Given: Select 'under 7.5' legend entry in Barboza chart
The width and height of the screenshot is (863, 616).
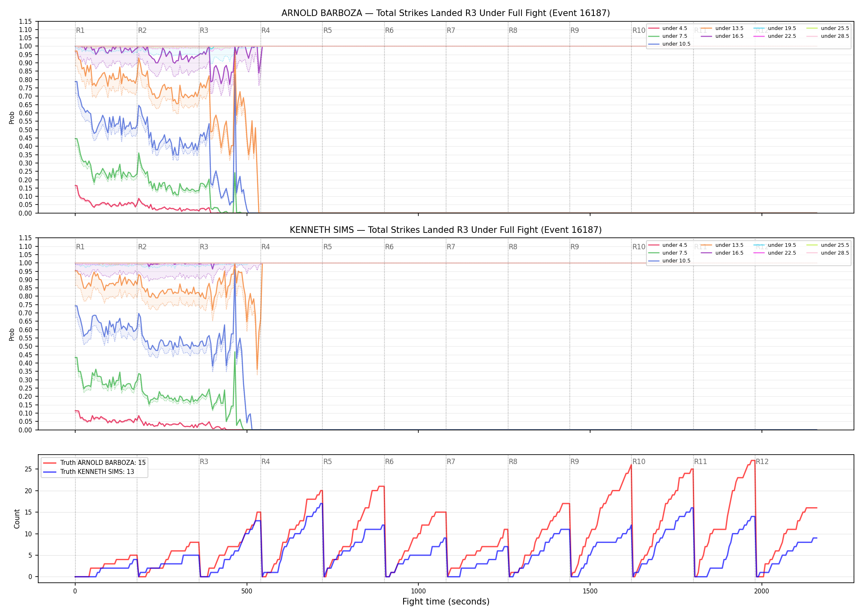Looking at the screenshot, I should click(668, 36).
